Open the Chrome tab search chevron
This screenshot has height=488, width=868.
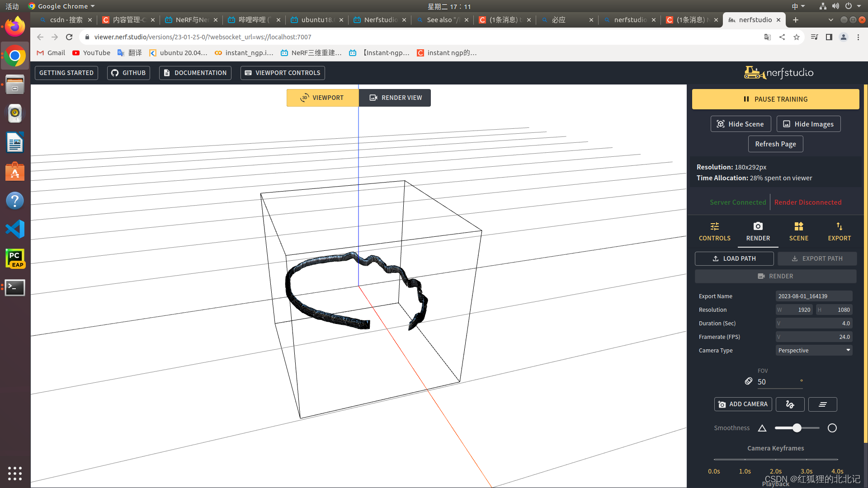tap(830, 20)
